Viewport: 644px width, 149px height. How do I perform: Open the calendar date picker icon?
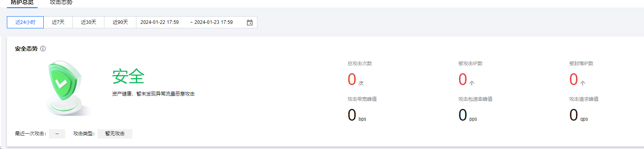(250, 22)
